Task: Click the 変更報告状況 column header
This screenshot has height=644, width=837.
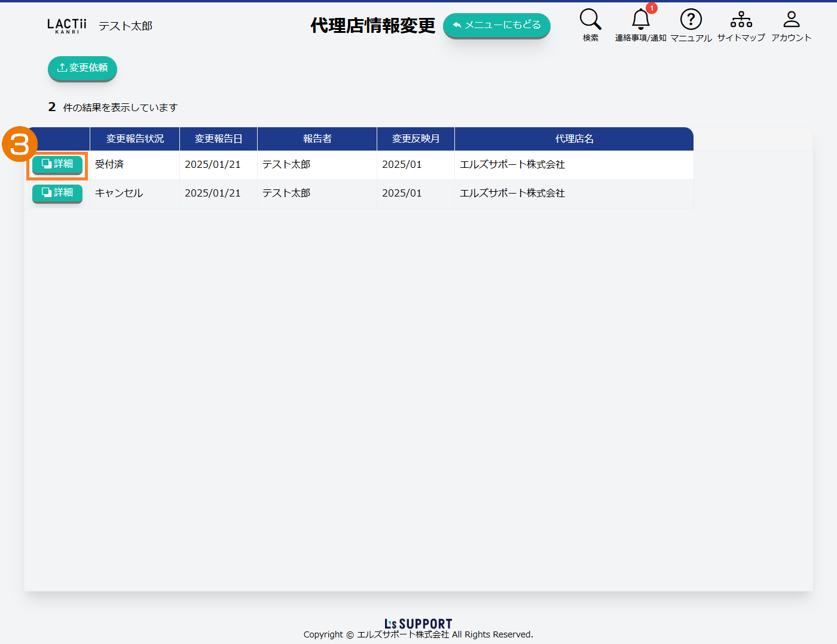Action: click(135, 139)
